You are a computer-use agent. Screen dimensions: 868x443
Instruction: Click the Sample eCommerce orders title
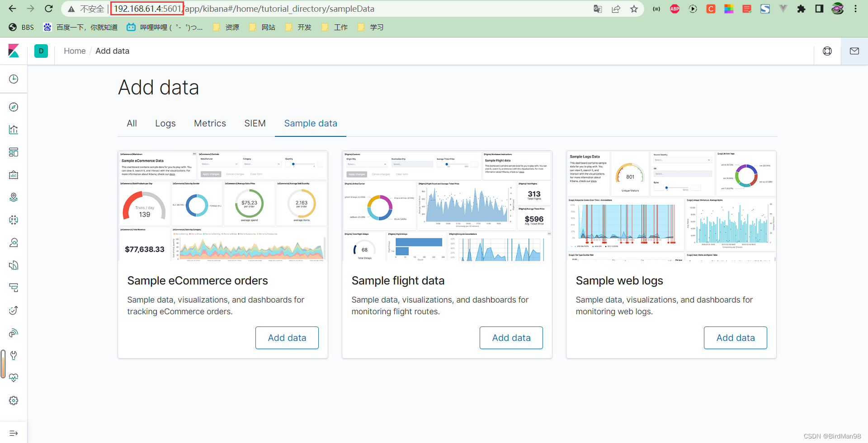[198, 280]
